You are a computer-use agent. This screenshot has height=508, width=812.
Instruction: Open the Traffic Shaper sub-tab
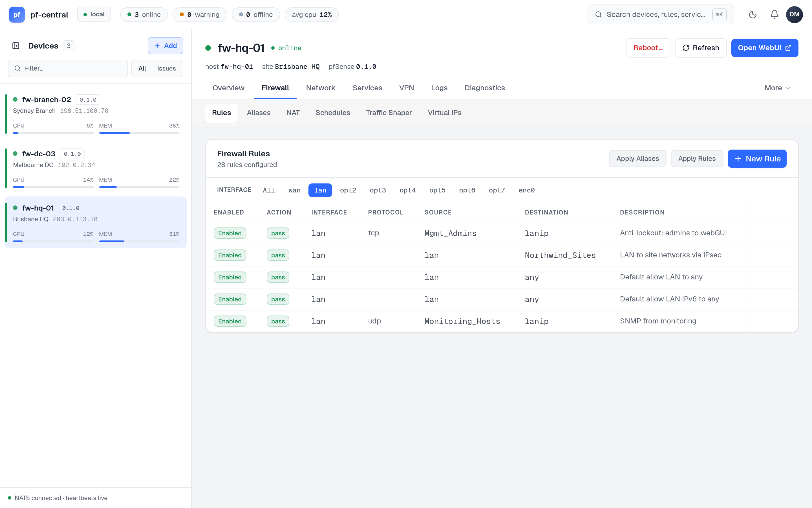click(389, 113)
